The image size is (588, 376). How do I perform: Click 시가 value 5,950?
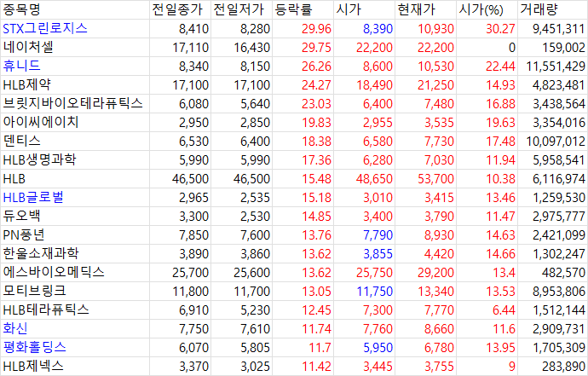[378, 348]
